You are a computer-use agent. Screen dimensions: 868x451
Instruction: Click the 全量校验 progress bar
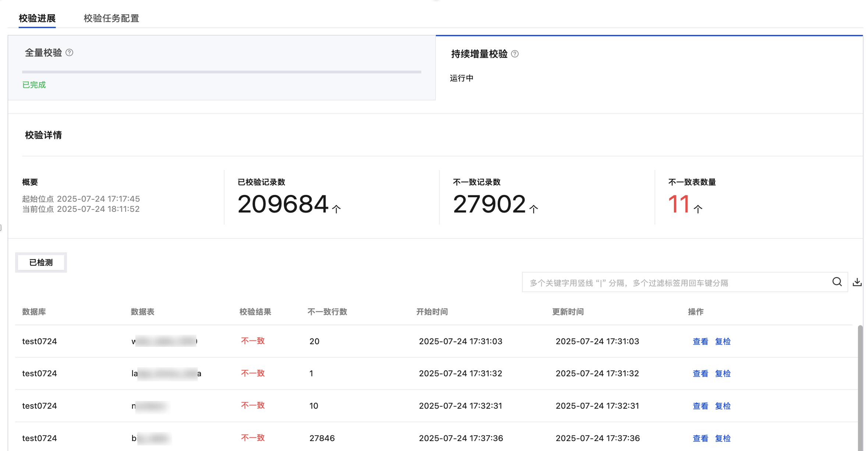click(x=221, y=72)
